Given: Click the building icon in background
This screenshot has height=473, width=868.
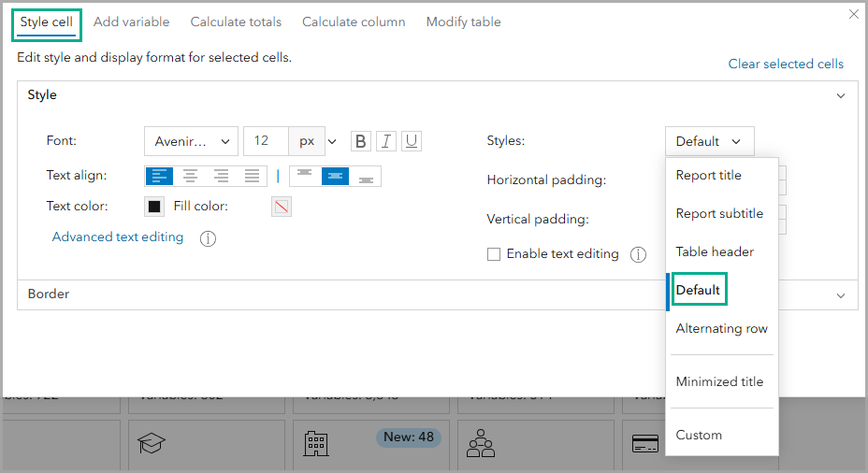Looking at the screenshot, I should (316, 444).
